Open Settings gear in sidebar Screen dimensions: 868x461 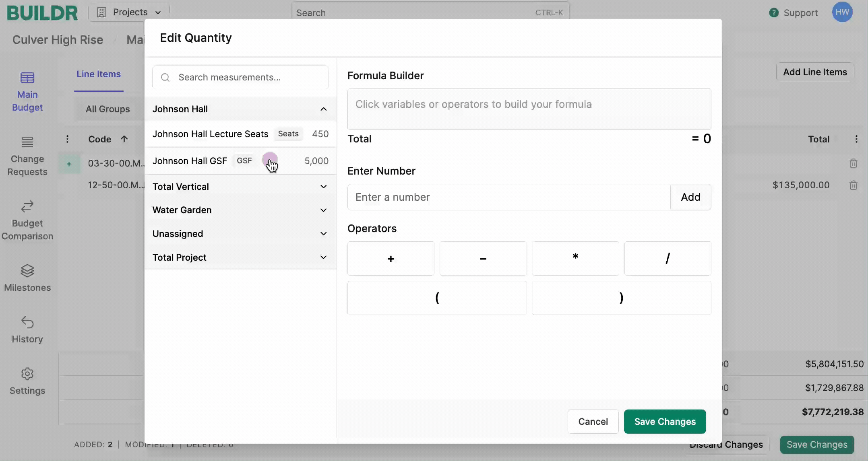(27, 374)
